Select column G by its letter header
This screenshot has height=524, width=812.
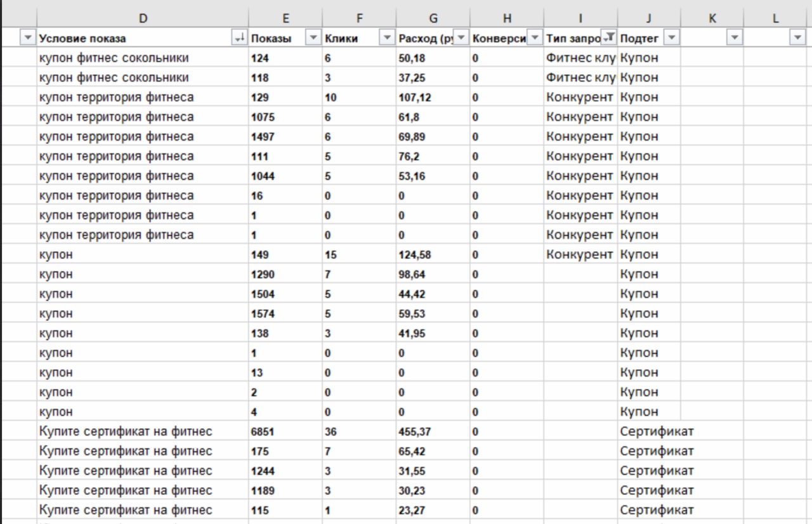tap(433, 18)
